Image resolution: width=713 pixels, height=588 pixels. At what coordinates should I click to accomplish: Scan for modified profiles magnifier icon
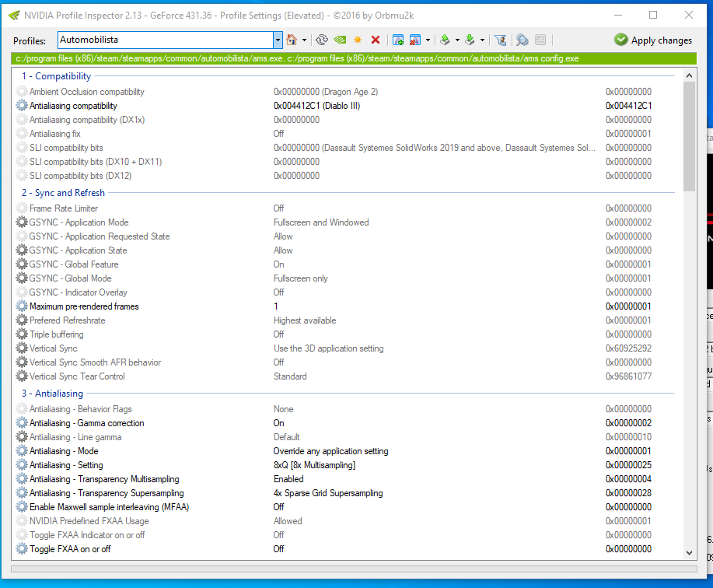(x=523, y=40)
